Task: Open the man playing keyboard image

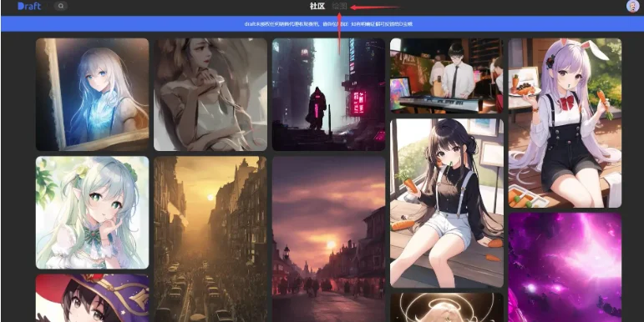Action: [446, 76]
